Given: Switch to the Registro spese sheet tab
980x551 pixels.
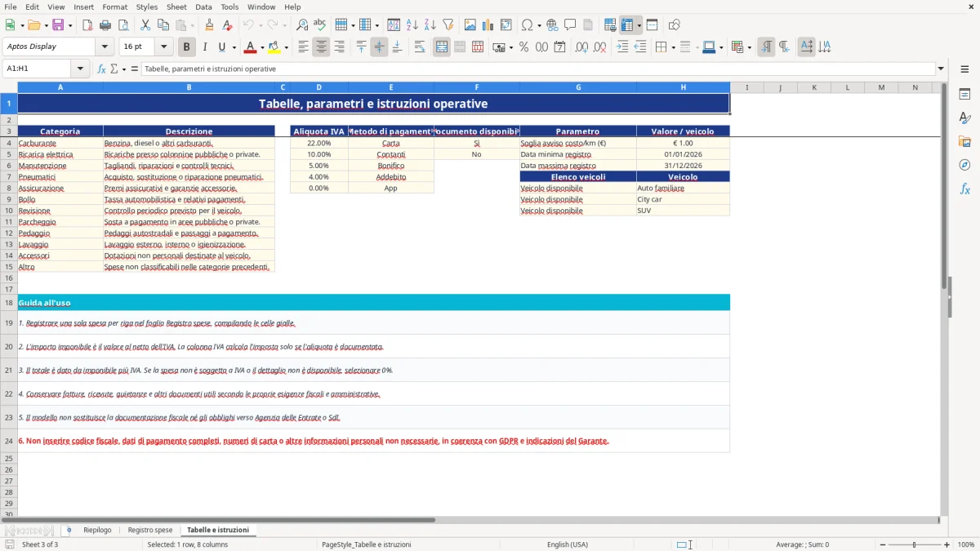Looking at the screenshot, I should coord(150,531).
